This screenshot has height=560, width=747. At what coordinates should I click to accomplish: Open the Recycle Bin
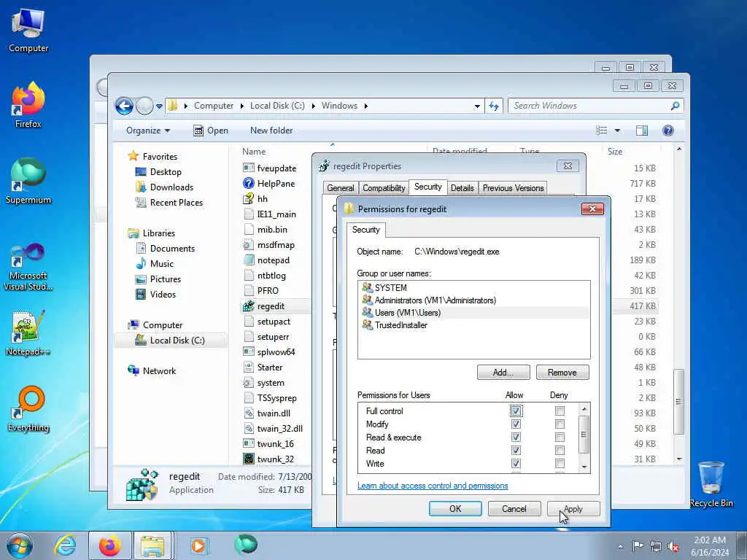(x=711, y=484)
